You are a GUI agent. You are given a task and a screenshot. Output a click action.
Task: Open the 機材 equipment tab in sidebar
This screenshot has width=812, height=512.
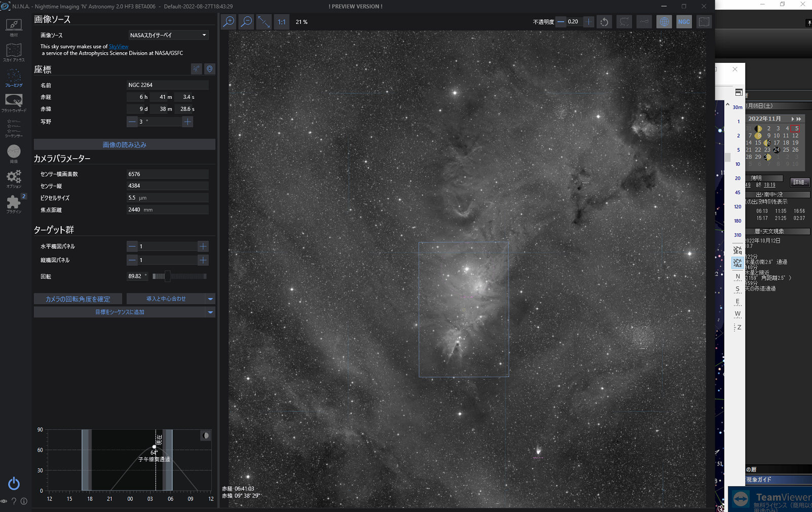[14, 27]
